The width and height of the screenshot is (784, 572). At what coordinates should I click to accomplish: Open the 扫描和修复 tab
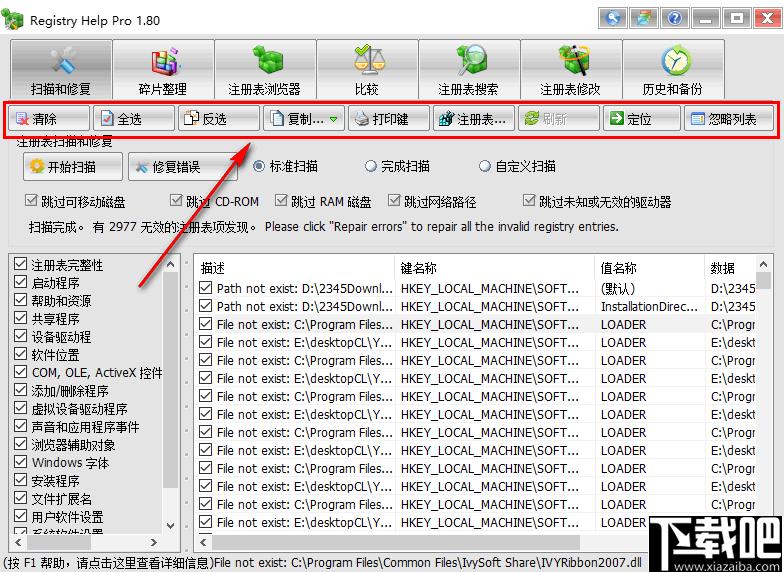(x=61, y=70)
